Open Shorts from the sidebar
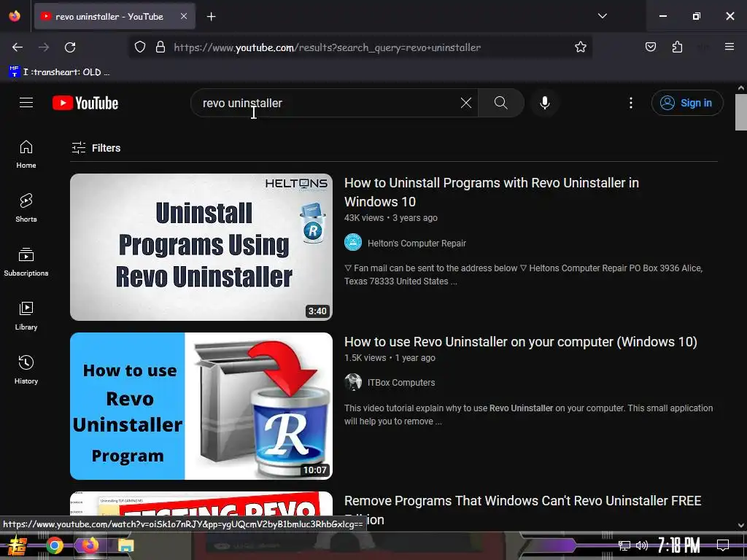The image size is (747, 560). tap(26, 208)
